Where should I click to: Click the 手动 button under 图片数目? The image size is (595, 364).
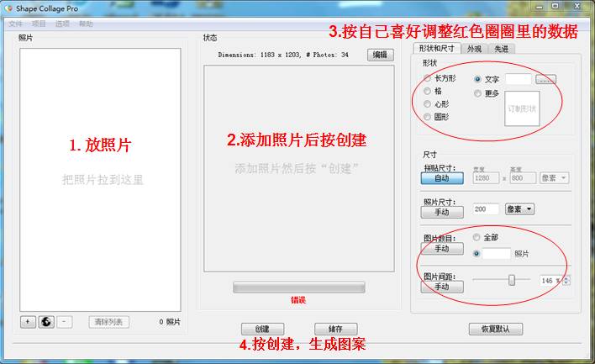442,249
